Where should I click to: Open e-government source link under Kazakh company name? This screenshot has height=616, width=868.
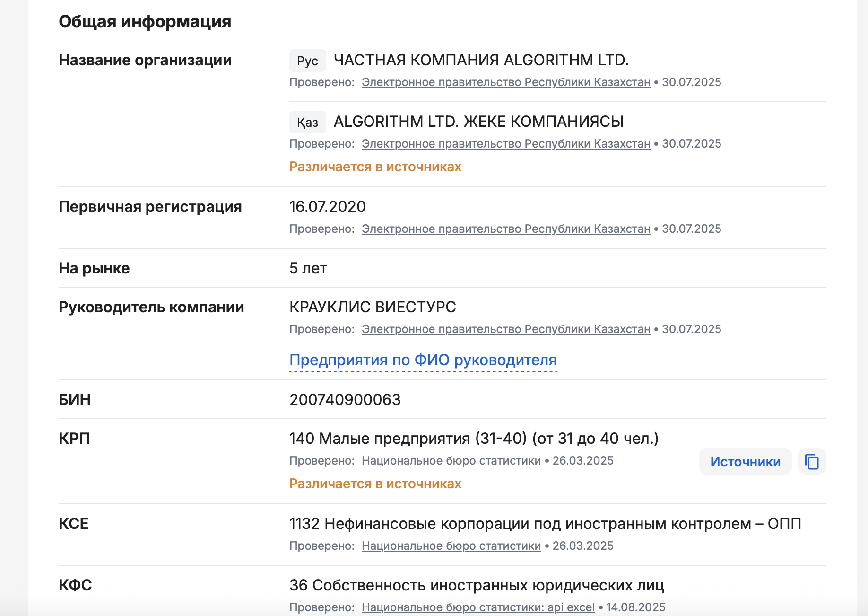(x=505, y=144)
